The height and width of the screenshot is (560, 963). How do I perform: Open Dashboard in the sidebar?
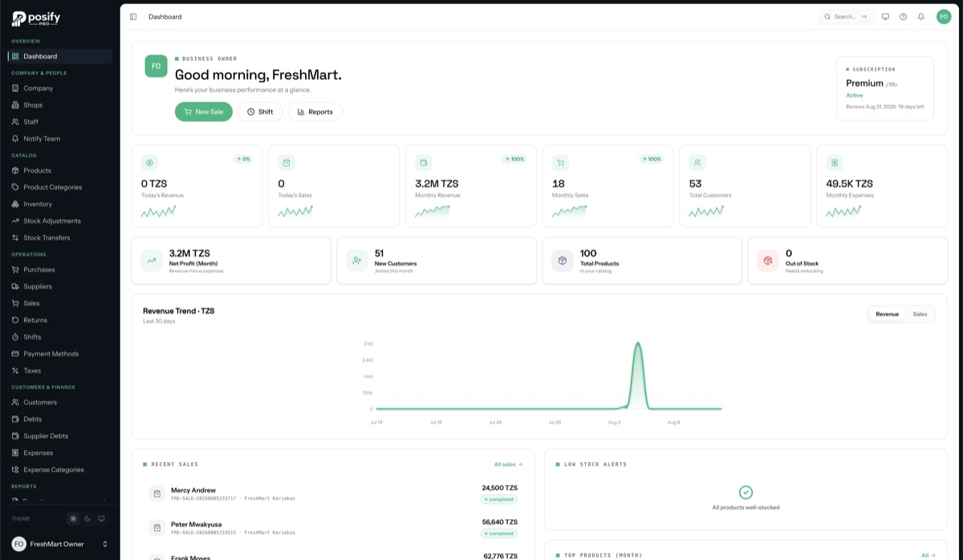(x=60, y=56)
